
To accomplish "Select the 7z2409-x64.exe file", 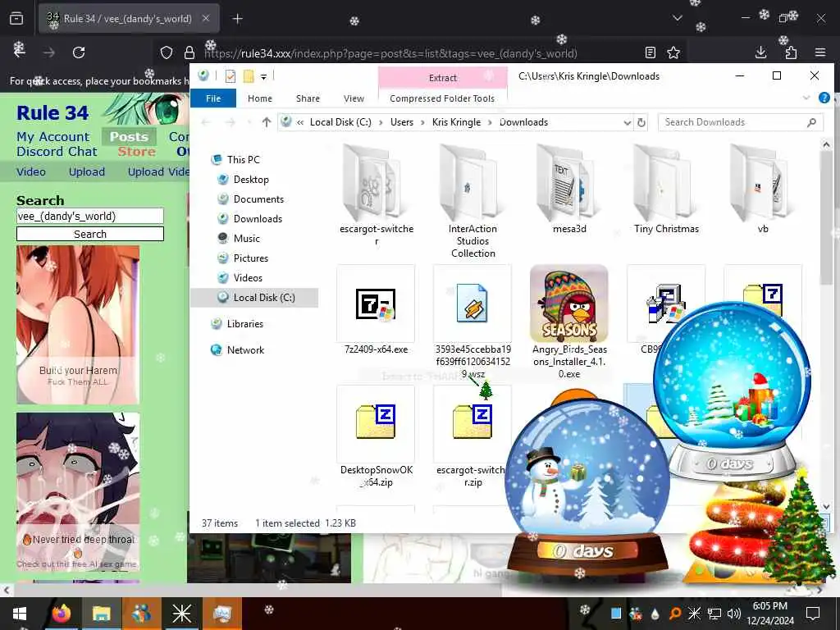I will (376, 310).
